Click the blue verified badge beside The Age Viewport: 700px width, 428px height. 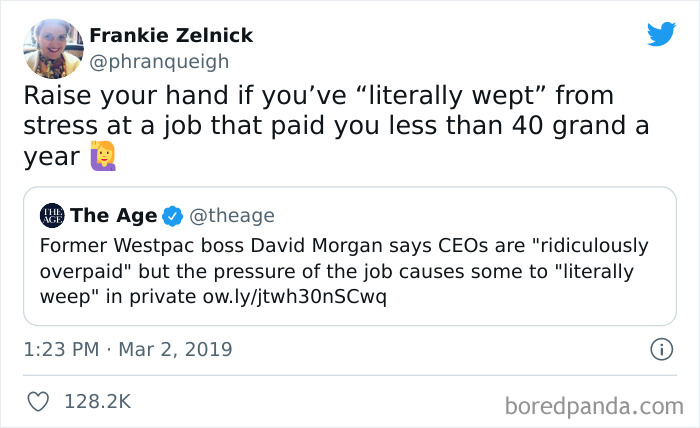[x=172, y=215]
